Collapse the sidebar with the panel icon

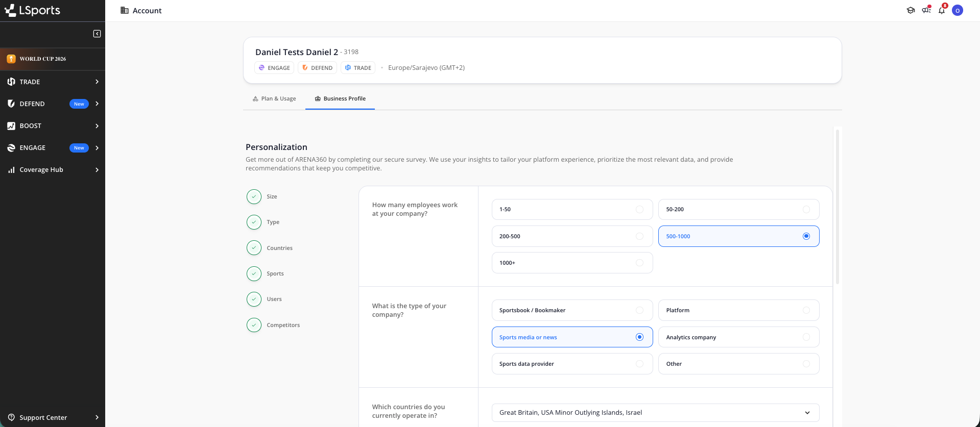[x=97, y=34]
